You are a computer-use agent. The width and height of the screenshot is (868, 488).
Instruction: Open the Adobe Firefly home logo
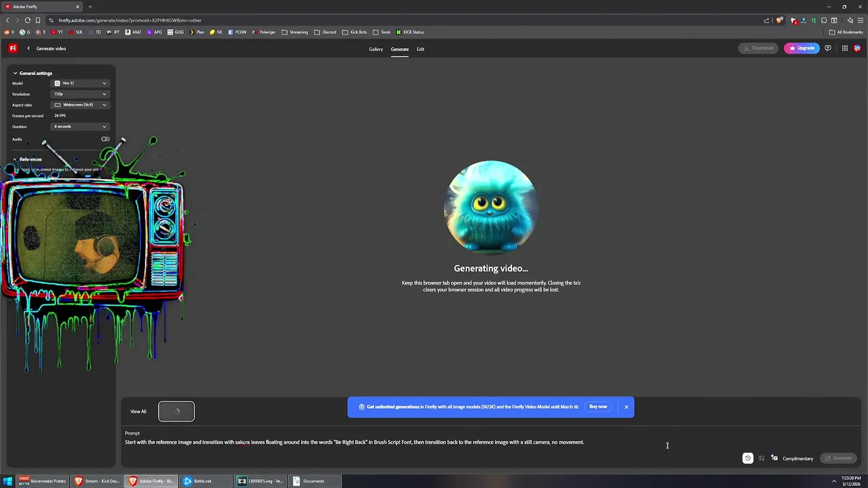[x=12, y=48]
